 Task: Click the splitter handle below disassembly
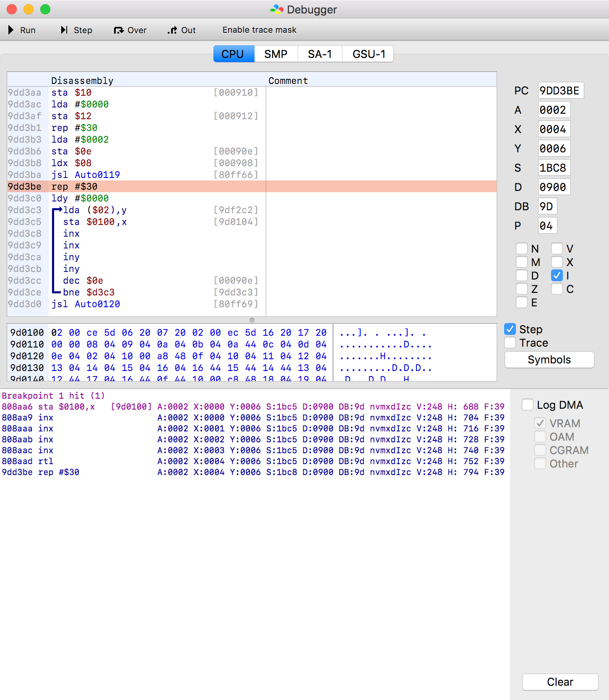pyautogui.click(x=252, y=320)
